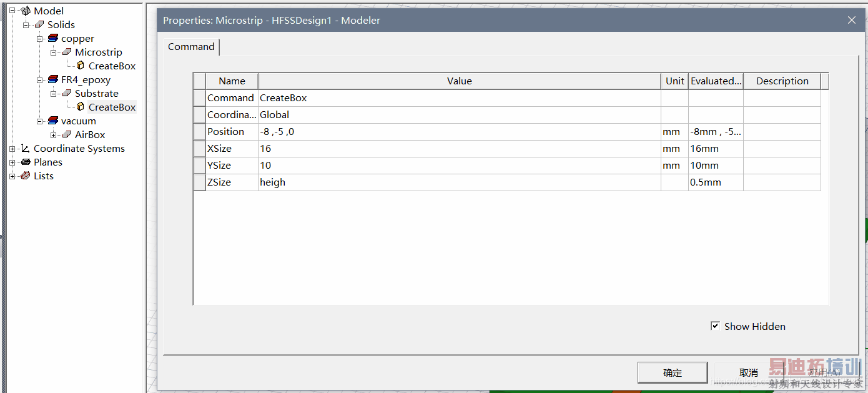Click the YSize row mm unit cell
The image size is (868, 393).
[x=675, y=166]
